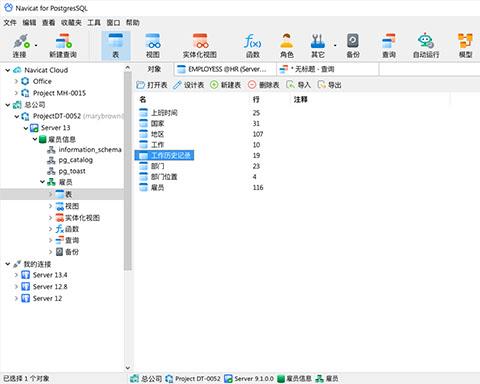Screen dimensions: 480x384
Task: Select the 表 (Table) toolbar icon
Action: pyautogui.click(x=115, y=46)
